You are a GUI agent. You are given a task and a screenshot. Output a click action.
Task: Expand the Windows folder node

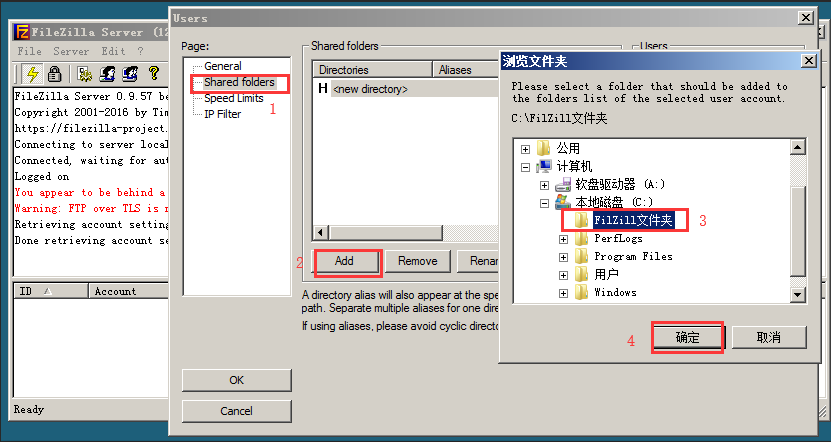[x=563, y=293]
